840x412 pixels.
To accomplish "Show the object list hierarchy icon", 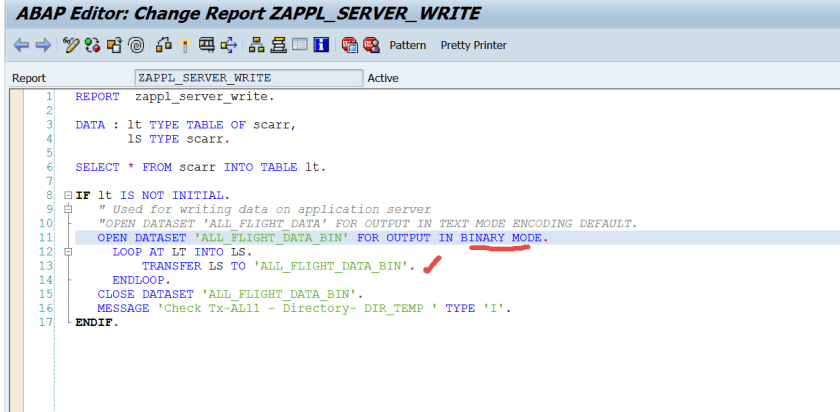I will 256,45.
